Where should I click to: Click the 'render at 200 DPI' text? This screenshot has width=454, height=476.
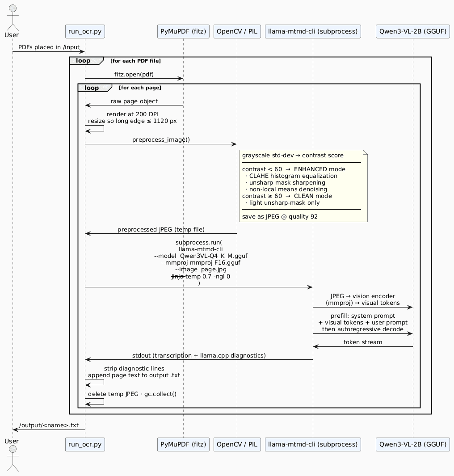coord(132,114)
